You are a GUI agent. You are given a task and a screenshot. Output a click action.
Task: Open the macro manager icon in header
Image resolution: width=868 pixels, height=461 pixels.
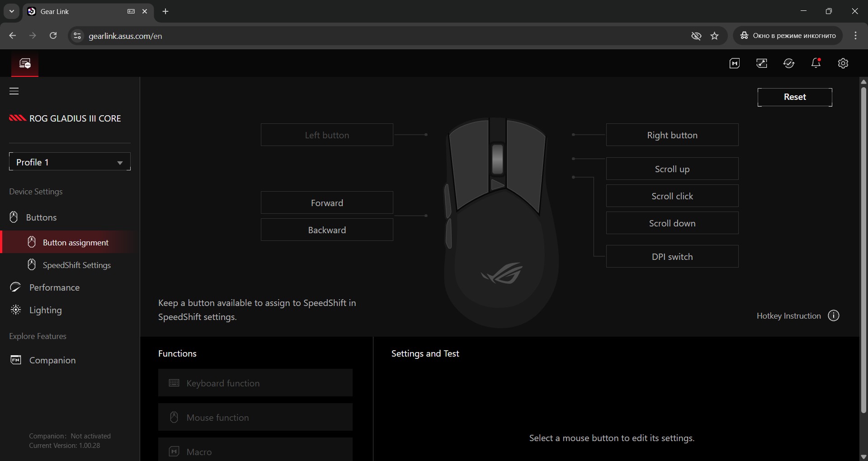735,63
